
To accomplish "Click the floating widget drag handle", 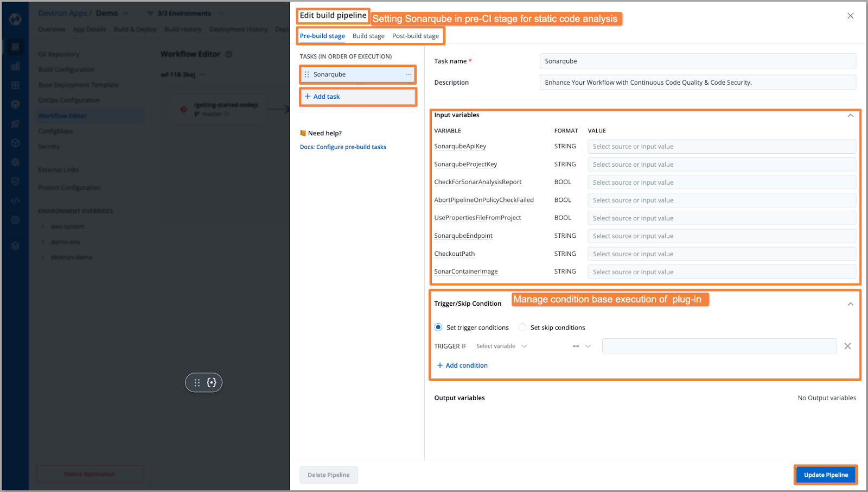I will tap(197, 382).
